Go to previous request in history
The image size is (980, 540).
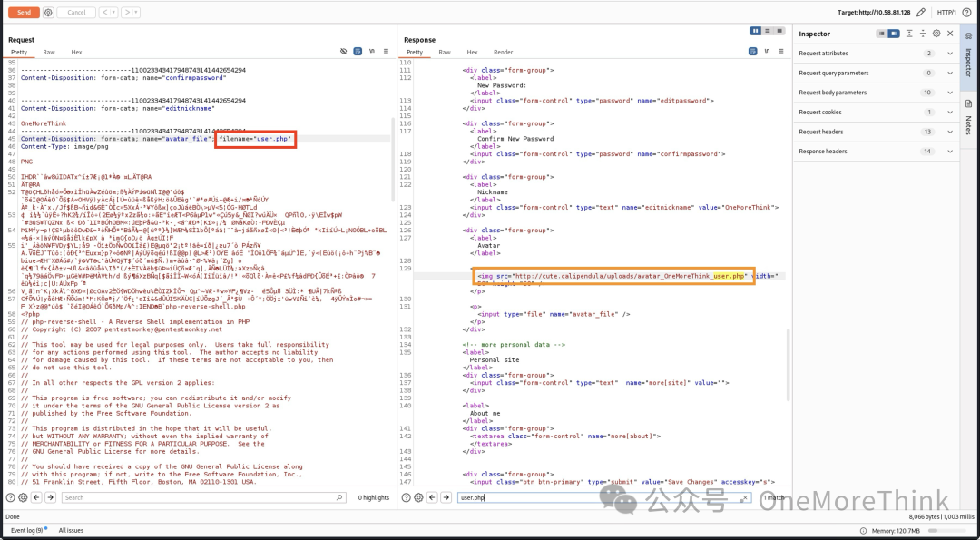pyautogui.click(x=104, y=13)
